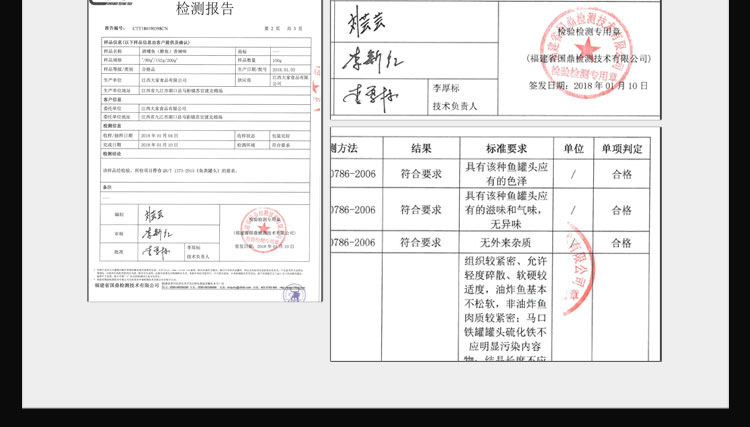This screenshot has height=427, width=750.
Task: Click the bottom handwritten signature in enlarged panel
Action: tap(364, 96)
